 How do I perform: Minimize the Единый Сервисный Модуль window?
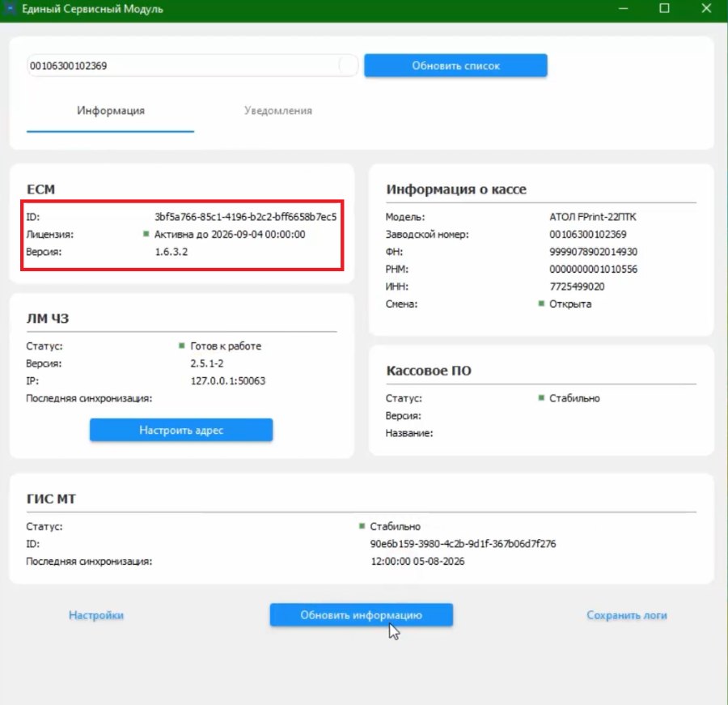(623, 9)
